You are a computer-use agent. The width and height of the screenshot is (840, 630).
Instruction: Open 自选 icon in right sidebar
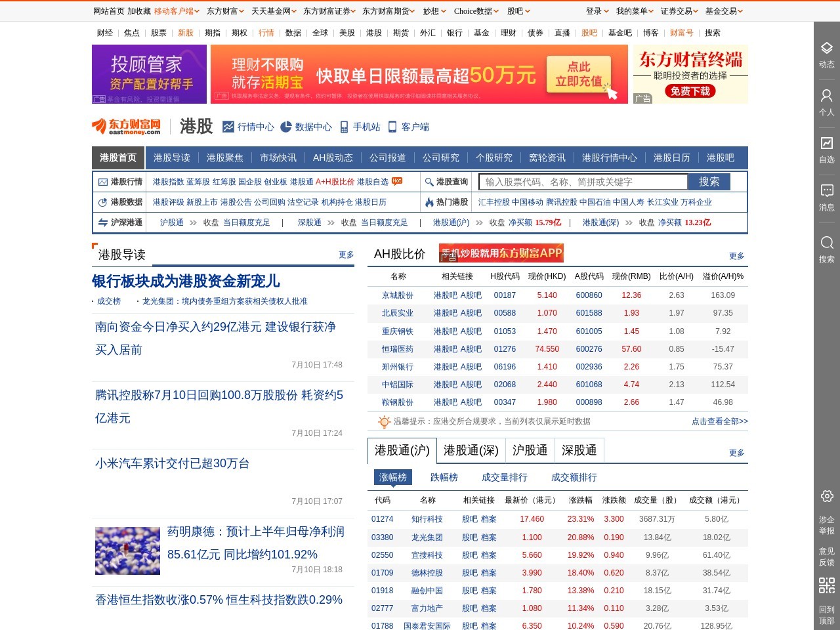click(x=826, y=143)
